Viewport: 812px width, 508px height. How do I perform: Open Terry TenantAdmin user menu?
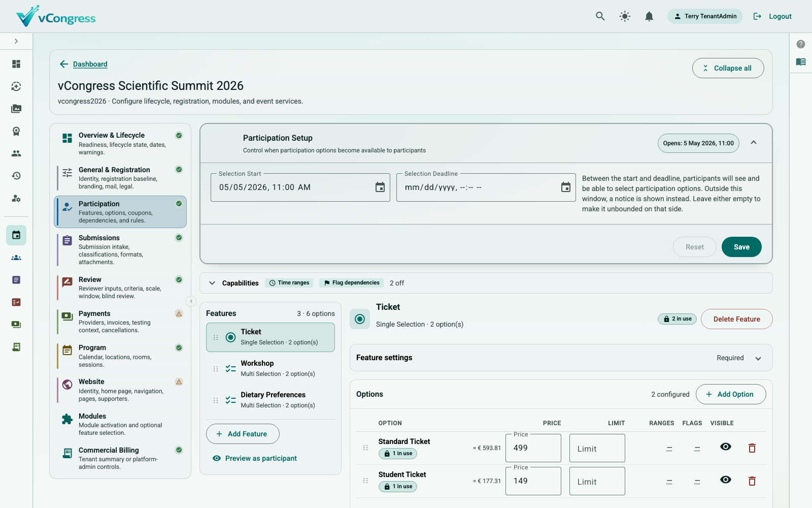[705, 16]
